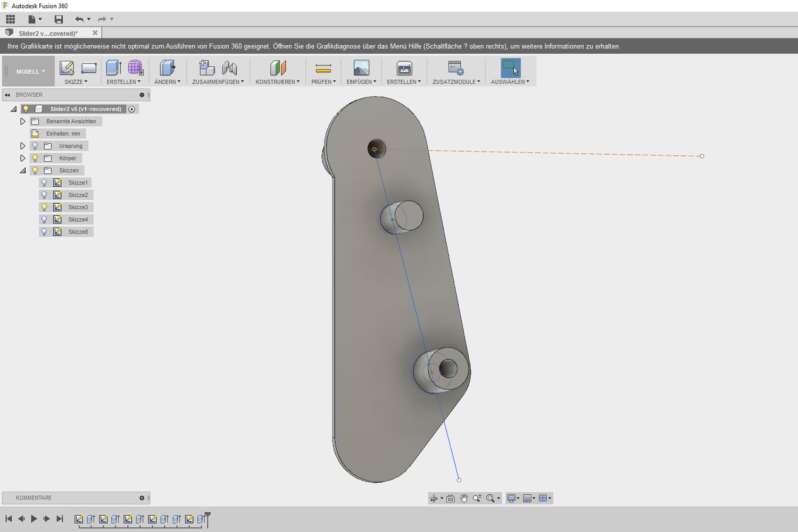Screen dimensions: 798x532
Task: Click the Create Form purple icon
Action: click(136, 68)
